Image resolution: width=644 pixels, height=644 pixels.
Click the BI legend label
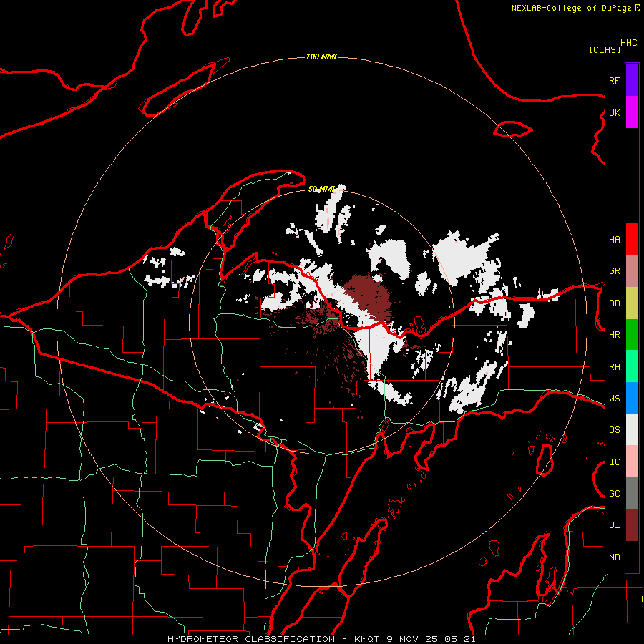(x=614, y=525)
